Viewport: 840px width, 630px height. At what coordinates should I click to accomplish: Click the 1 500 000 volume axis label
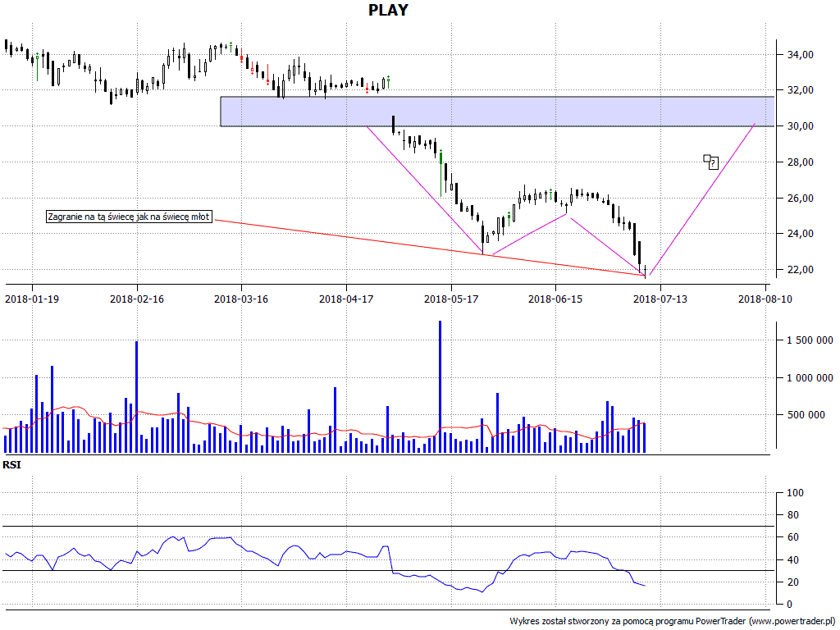[x=810, y=340]
